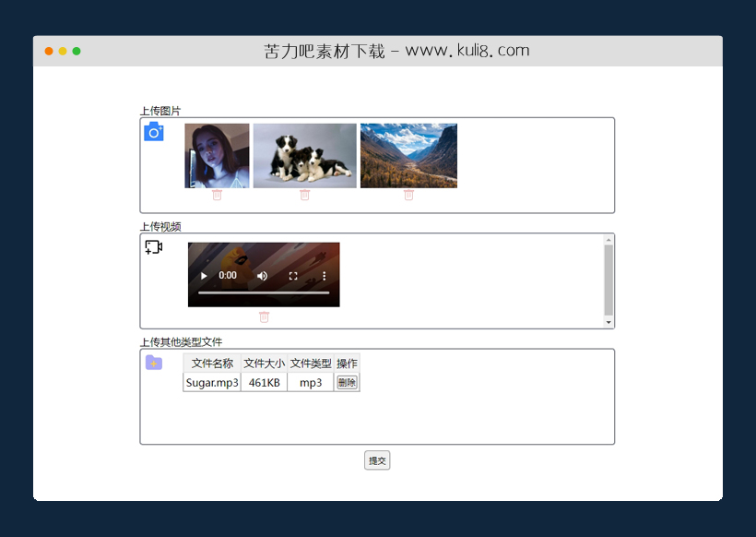Click the 0:00 timestamp in the video player
Image resolution: width=756 pixels, height=537 pixels.
click(225, 275)
